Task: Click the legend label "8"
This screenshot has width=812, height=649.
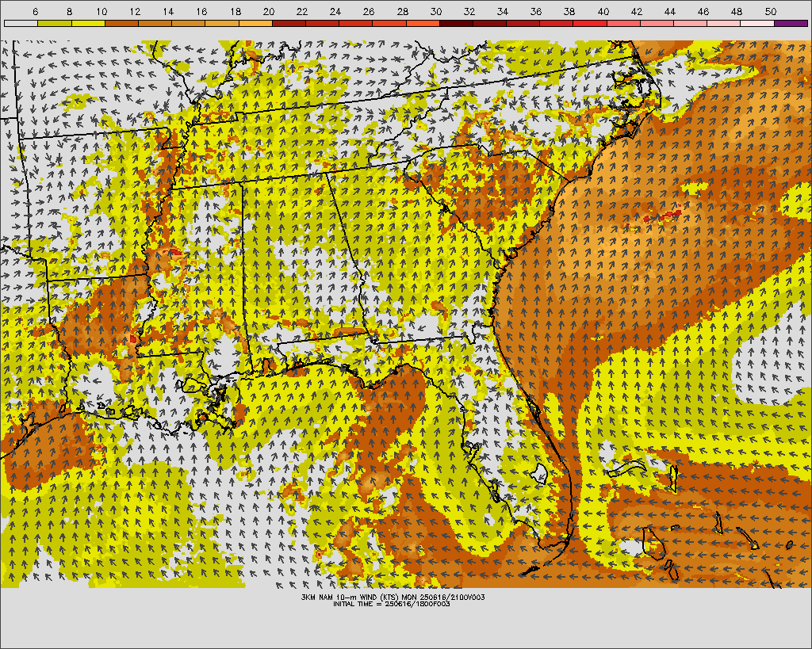Action: pos(70,11)
